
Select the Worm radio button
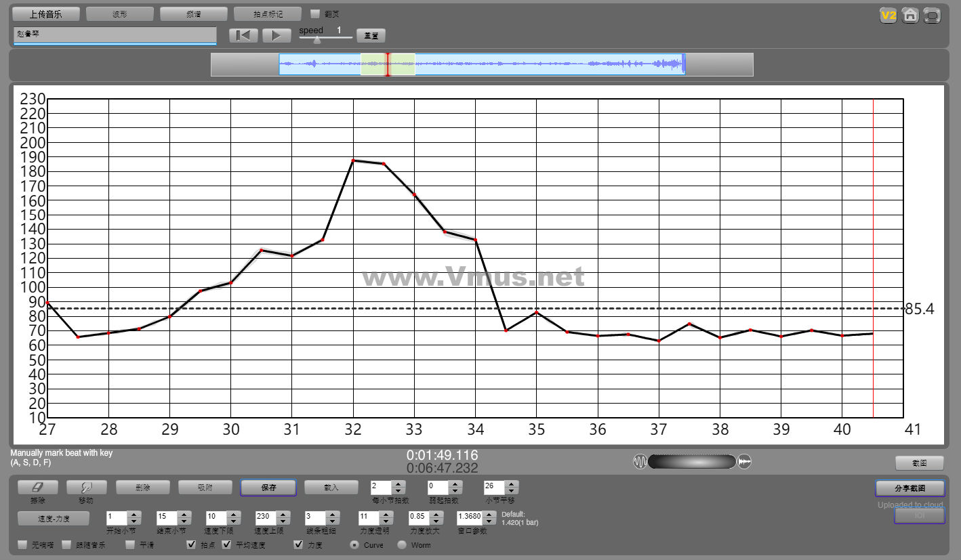[x=402, y=544]
